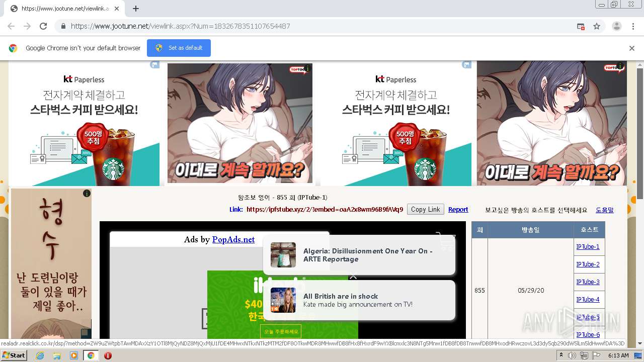Open Chrome profile avatar
The width and height of the screenshot is (644, 362).
coord(616,26)
